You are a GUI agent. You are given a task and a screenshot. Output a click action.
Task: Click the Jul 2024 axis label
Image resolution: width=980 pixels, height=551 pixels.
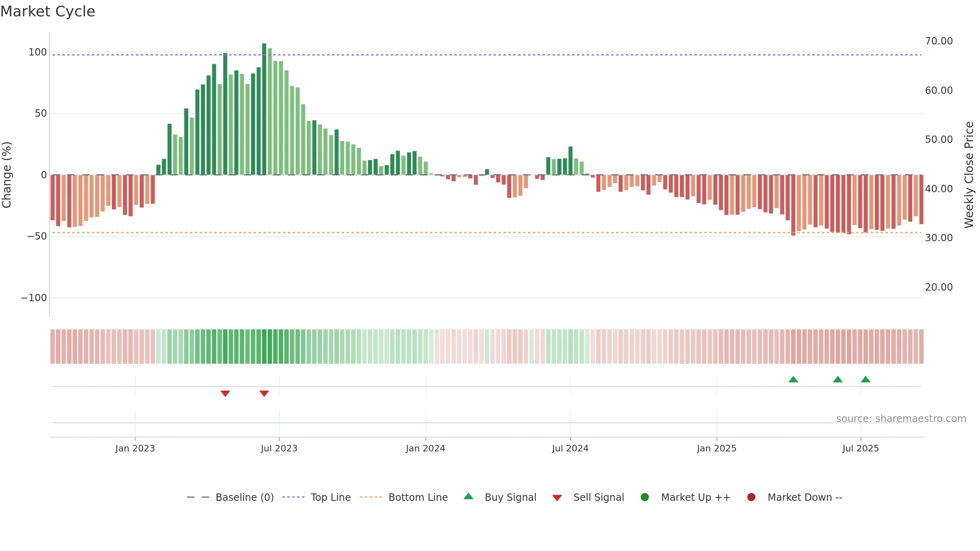click(570, 449)
